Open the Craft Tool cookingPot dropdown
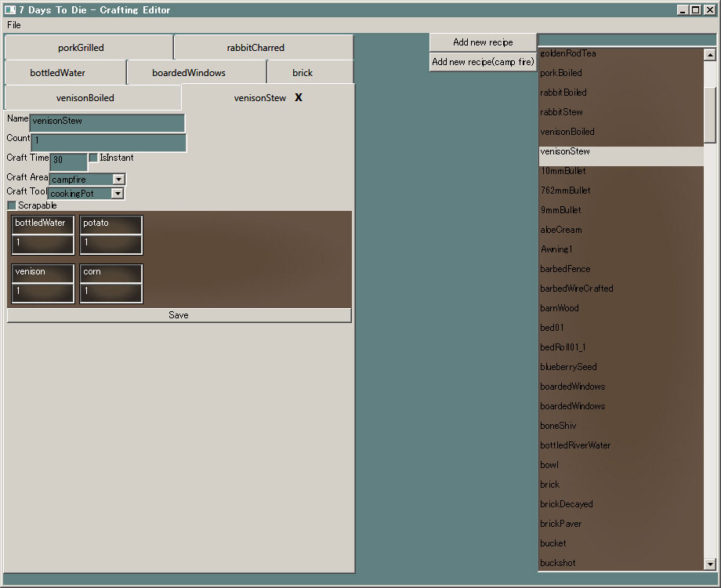 (x=118, y=193)
